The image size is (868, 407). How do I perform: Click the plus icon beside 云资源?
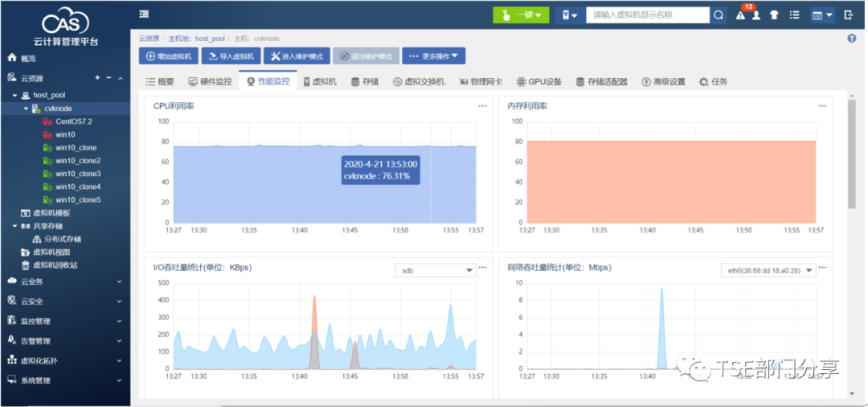point(97,78)
